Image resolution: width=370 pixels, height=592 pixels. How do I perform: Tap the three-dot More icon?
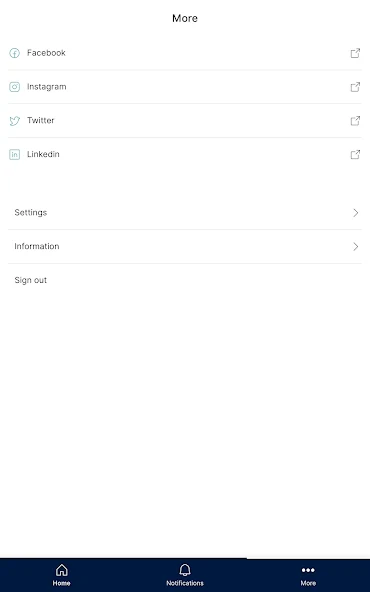308,570
